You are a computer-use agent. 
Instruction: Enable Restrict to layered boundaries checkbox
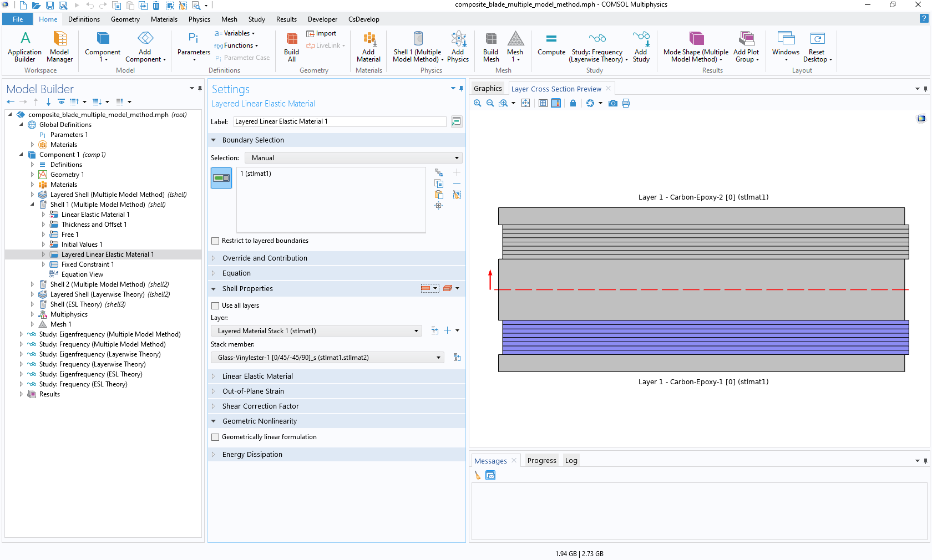[x=215, y=241]
